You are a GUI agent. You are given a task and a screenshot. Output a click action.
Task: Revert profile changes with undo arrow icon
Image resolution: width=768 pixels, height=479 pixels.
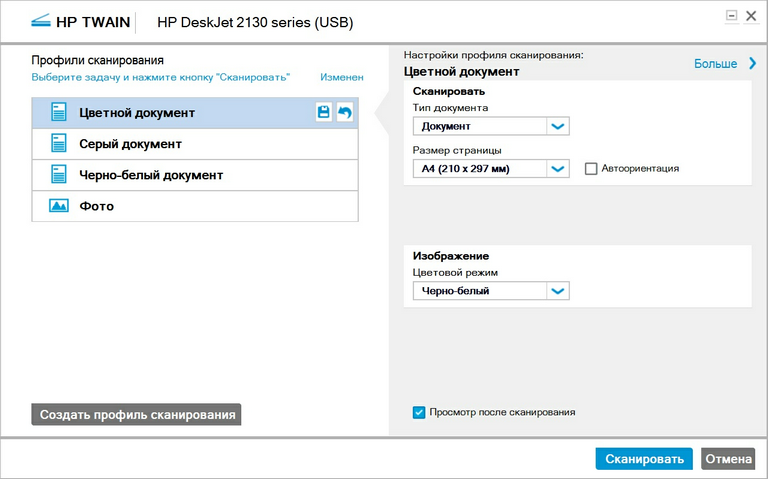click(345, 112)
